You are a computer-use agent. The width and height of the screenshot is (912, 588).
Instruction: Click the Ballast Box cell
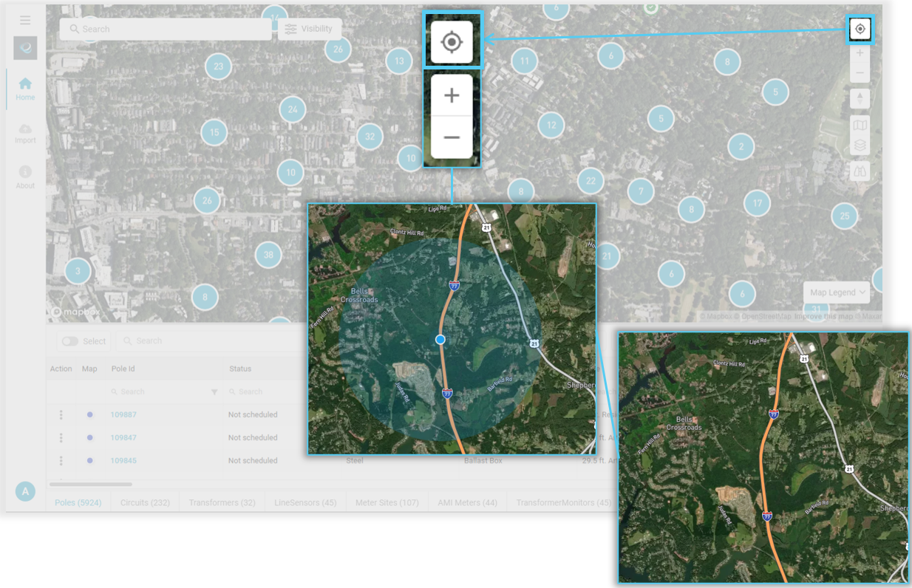point(483,460)
